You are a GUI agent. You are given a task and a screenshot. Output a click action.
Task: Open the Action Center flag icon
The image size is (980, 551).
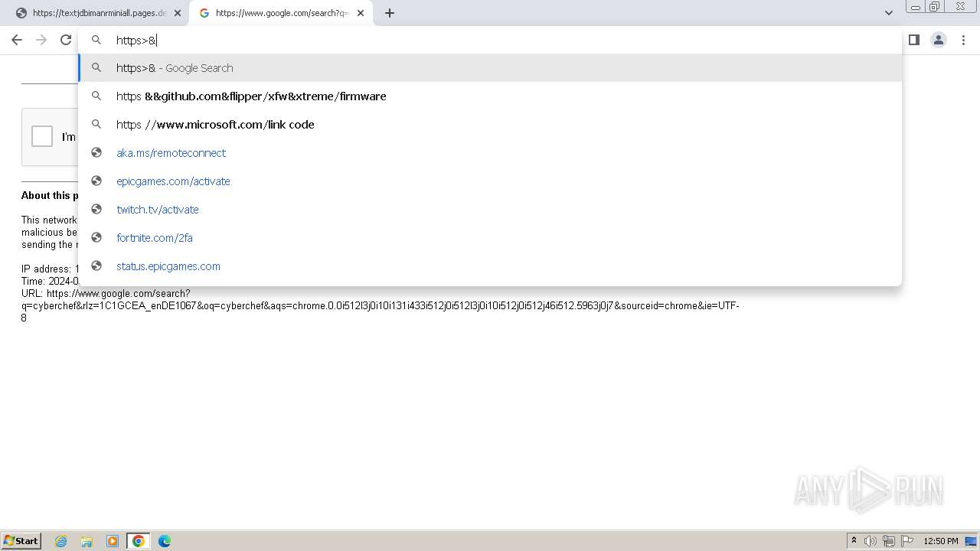(907, 541)
